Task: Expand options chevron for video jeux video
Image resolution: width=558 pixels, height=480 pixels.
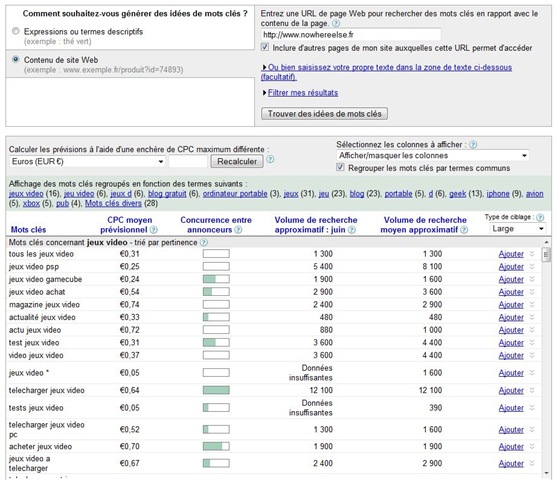Action: coord(532,355)
